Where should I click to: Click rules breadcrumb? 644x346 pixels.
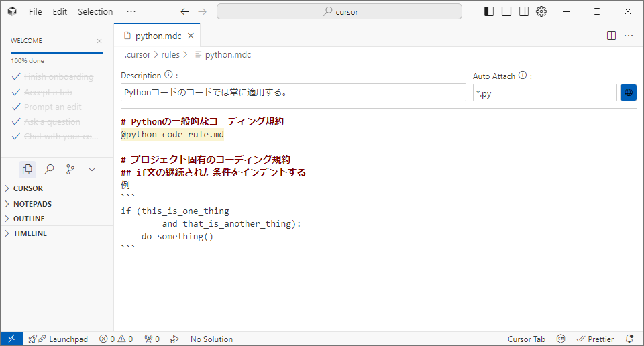tap(170, 54)
